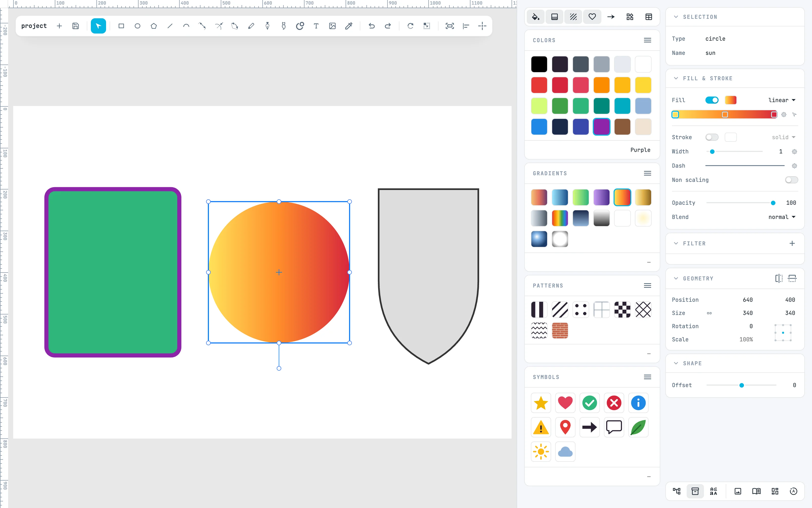
Task: Activate the eyedropper color picker tool
Action: tap(349, 26)
